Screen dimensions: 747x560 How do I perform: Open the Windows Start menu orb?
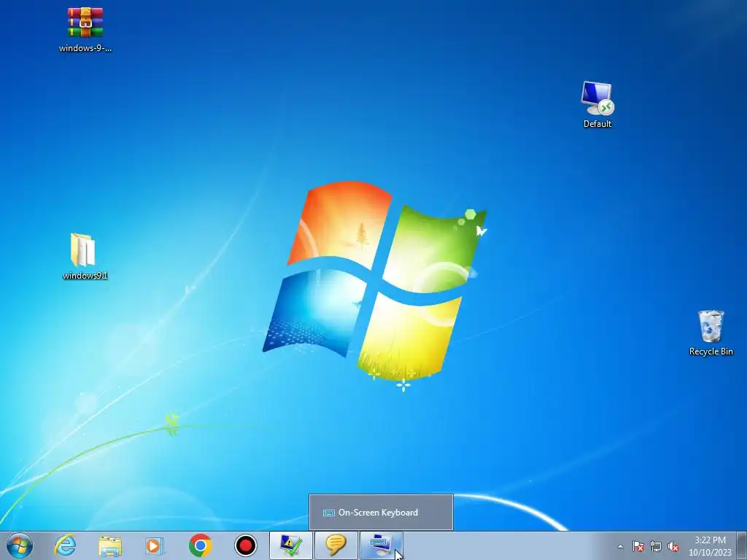click(20, 545)
